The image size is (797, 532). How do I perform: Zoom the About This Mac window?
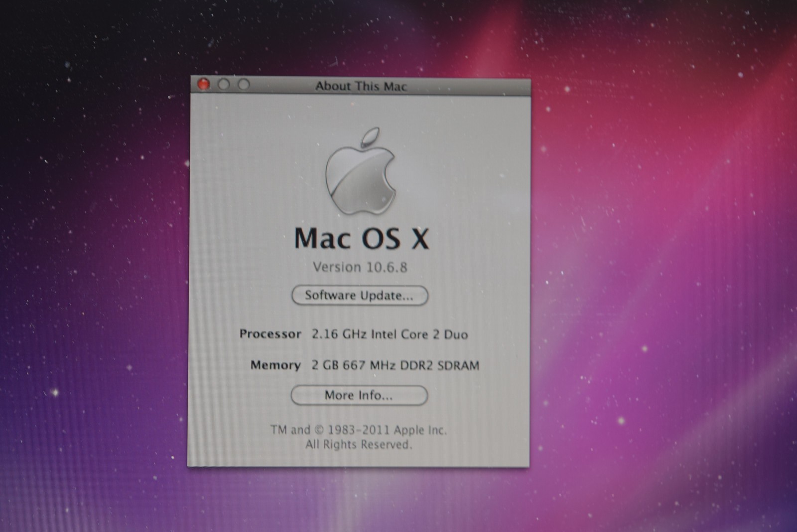244,85
